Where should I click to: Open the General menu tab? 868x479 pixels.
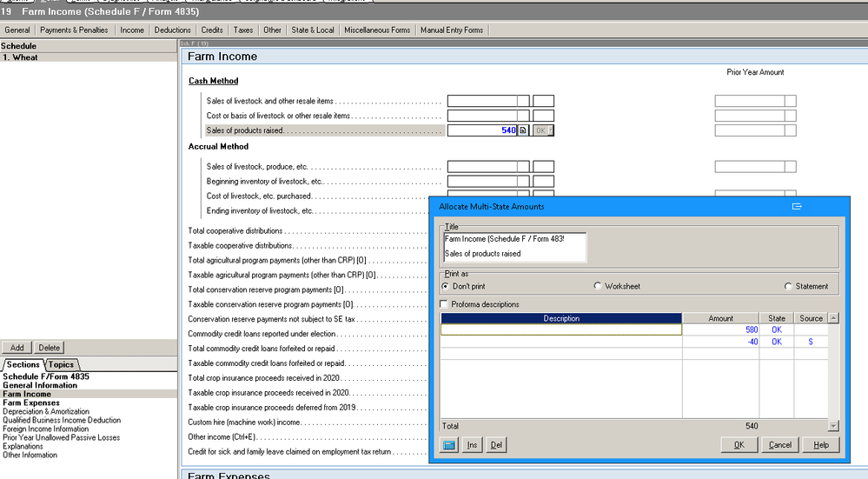click(17, 30)
